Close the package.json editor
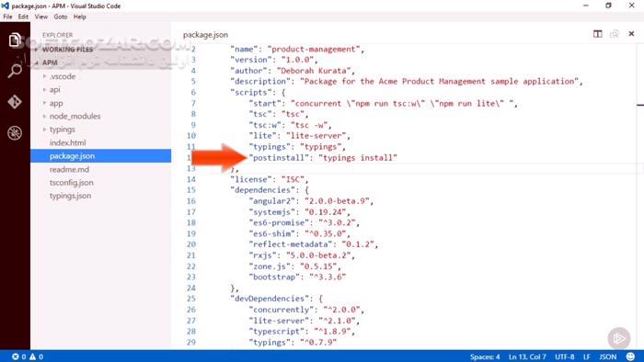Screen dimensions: 644x362 [631, 34]
